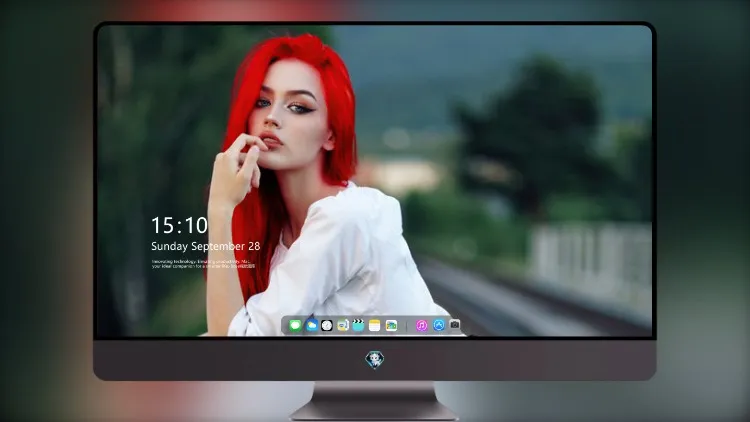Image resolution: width=750 pixels, height=422 pixels.
Task: Launch the pink iTunes music icon
Action: point(421,326)
